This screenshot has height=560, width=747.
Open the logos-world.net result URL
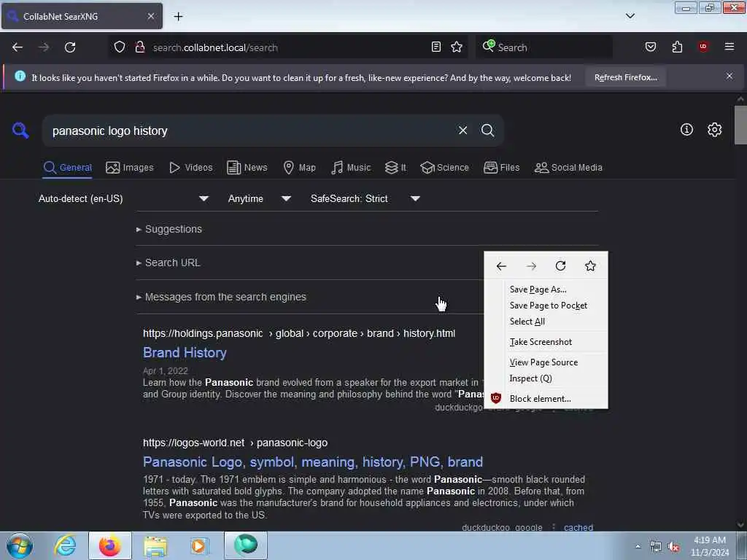coord(235,443)
